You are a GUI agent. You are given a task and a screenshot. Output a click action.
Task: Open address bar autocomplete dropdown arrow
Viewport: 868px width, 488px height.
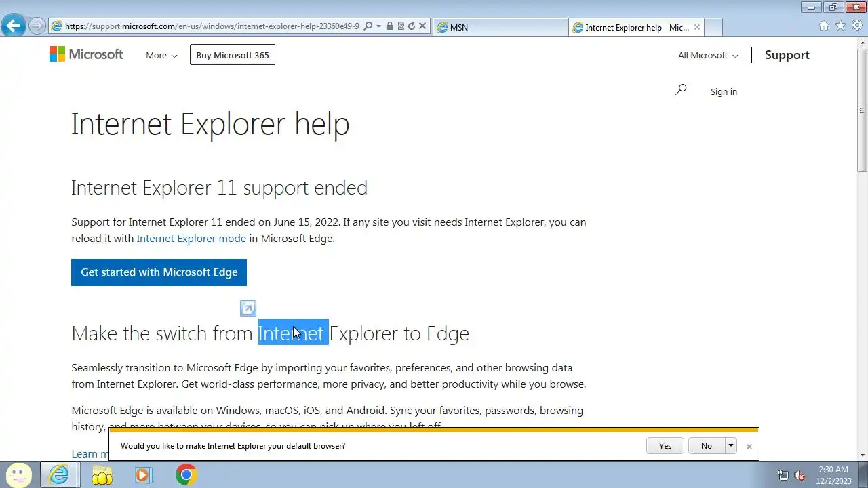click(x=378, y=26)
